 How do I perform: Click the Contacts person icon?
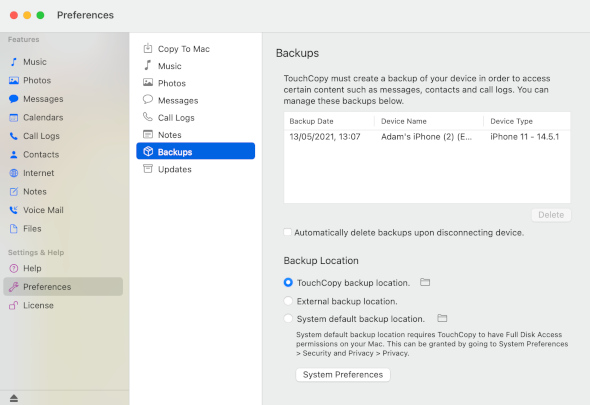tap(14, 154)
